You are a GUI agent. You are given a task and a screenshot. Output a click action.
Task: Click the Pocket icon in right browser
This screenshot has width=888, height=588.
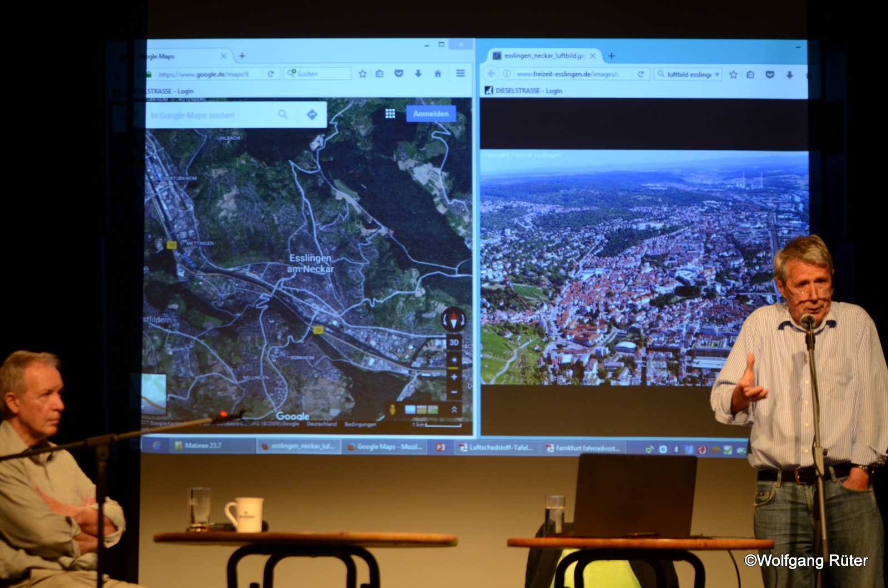770,74
